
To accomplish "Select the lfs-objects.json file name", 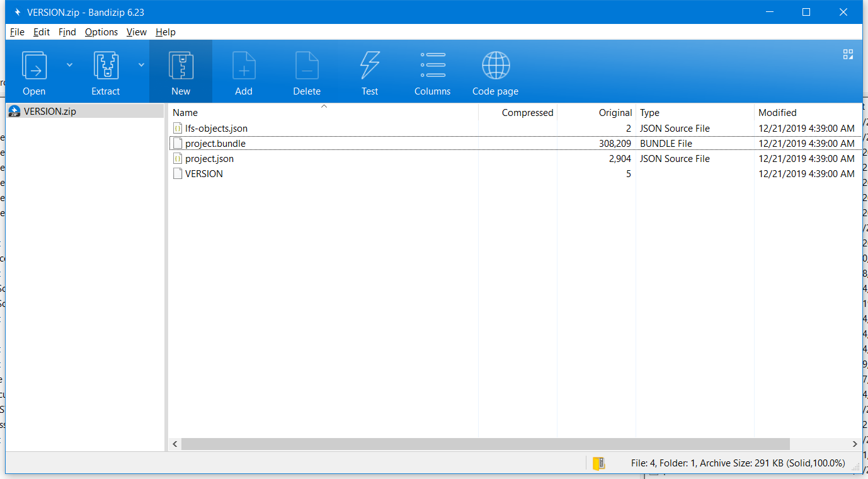I will click(216, 128).
